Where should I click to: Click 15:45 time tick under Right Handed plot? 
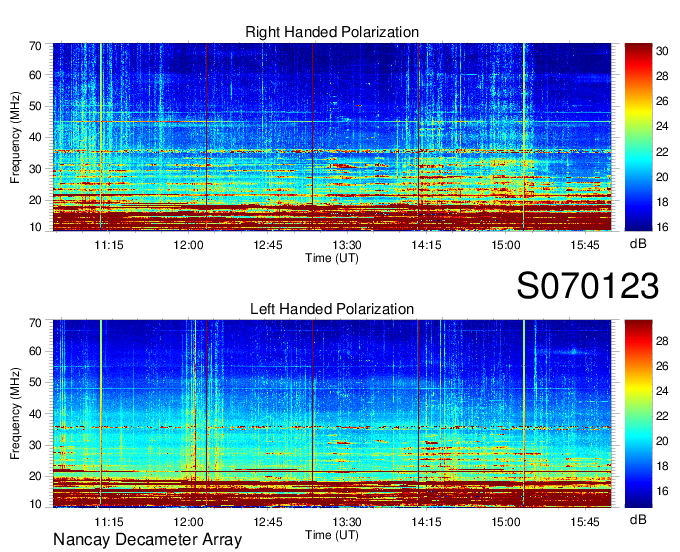click(585, 245)
